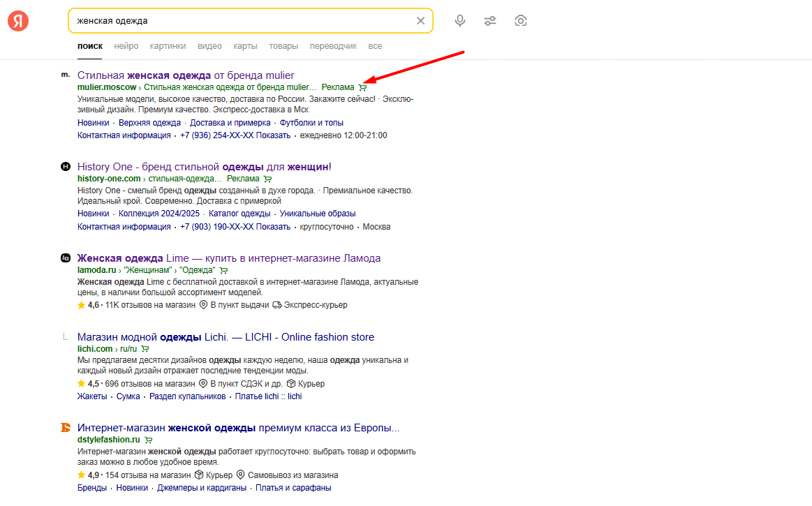The height and width of the screenshot is (506, 812).
Task: Open Раздел купальников sitelink under Lichi
Action: click(x=188, y=396)
